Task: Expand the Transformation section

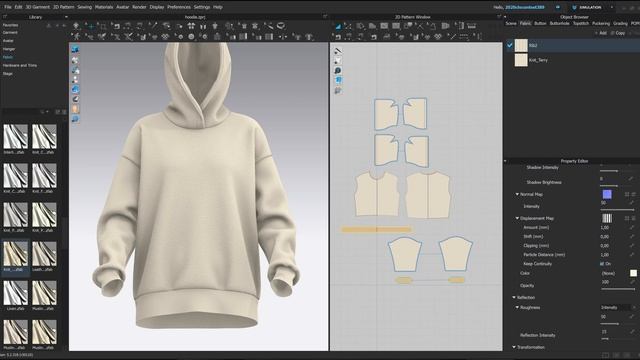Action: point(514,347)
